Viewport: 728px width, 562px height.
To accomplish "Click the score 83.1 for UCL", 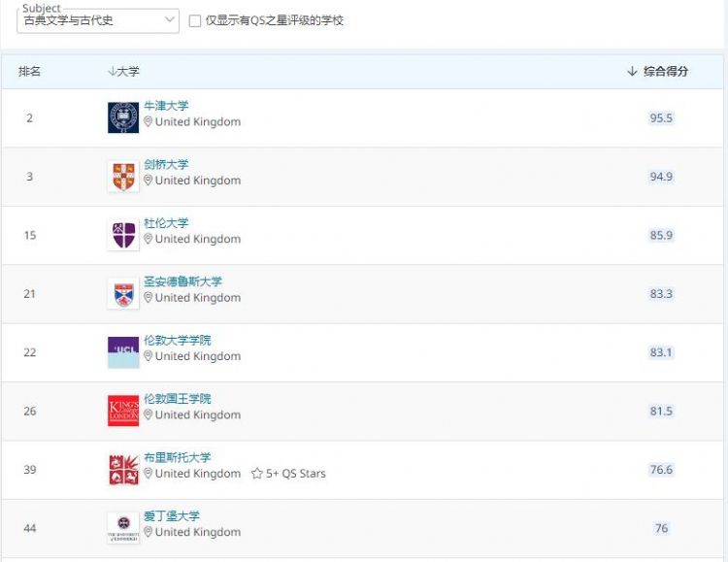I will tap(661, 352).
